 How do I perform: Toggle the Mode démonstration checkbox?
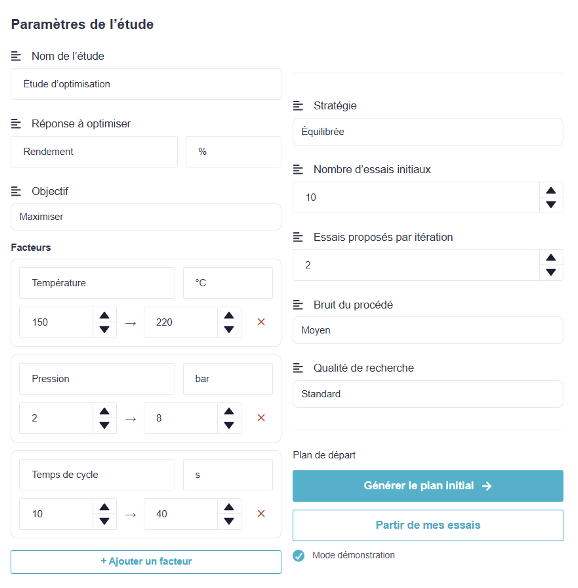tap(299, 555)
